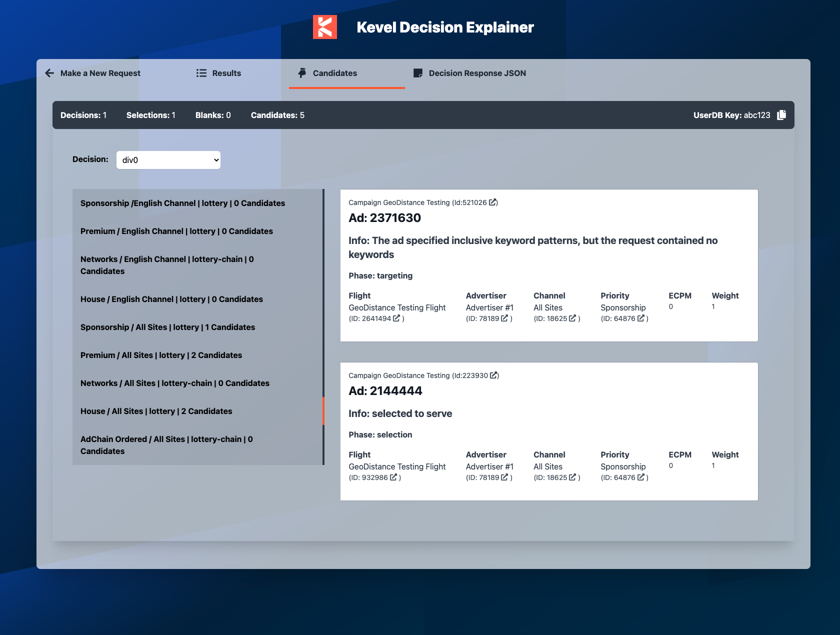The image size is (840, 635).
Task: Click the 'Phase: targeting' text
Action: (380, 275)
